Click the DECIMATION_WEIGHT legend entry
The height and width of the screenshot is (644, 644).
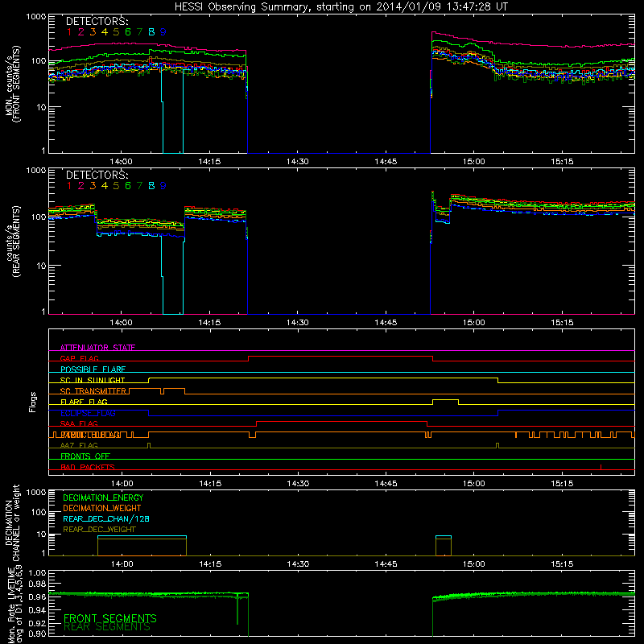tap(102, 508)
